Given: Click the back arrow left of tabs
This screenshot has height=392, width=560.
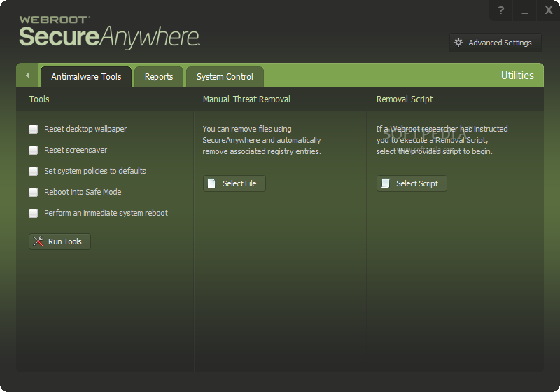Looking at the screenshot, I should coord(27,76).
